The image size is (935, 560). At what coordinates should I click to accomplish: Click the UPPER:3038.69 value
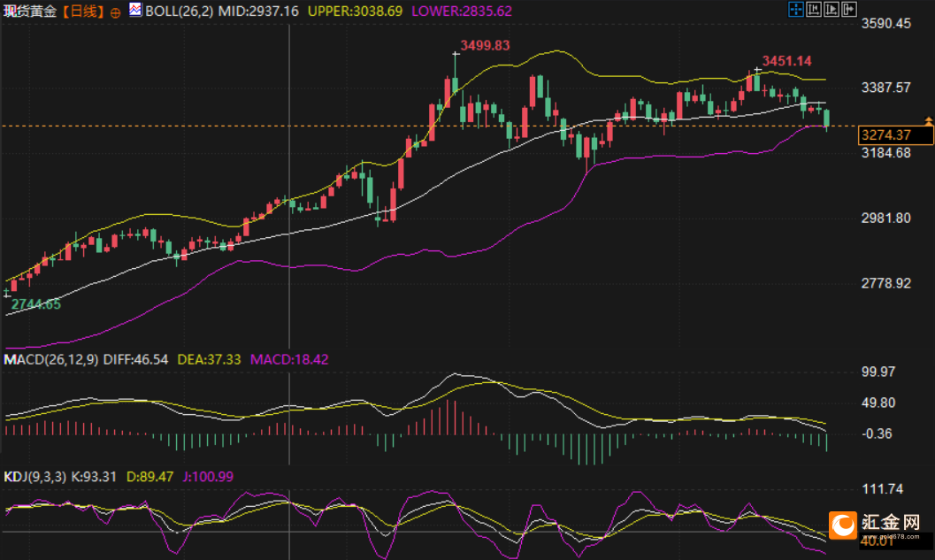tap(355, 12)
